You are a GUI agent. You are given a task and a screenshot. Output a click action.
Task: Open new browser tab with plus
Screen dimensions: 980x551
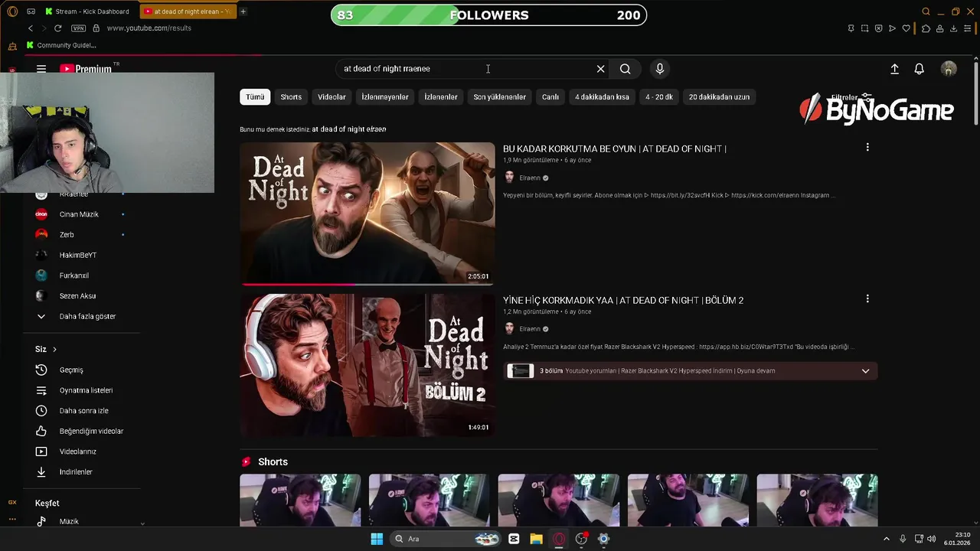click(243, 11)
